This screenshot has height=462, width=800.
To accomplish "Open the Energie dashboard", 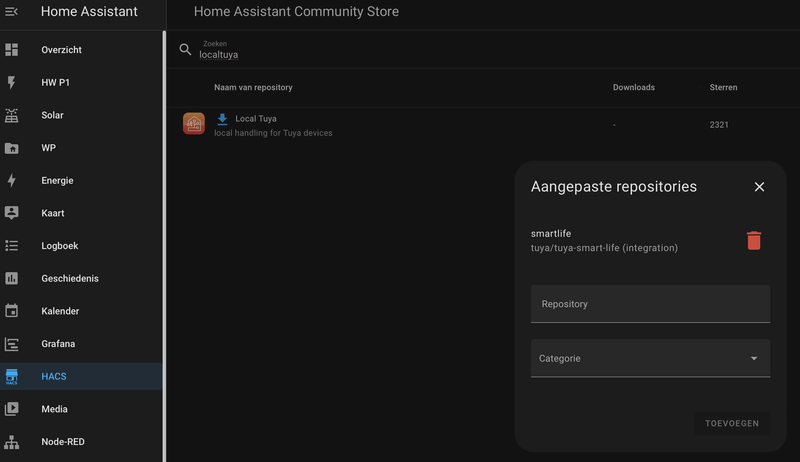I will pyautogui.click(x=57, y=181).
